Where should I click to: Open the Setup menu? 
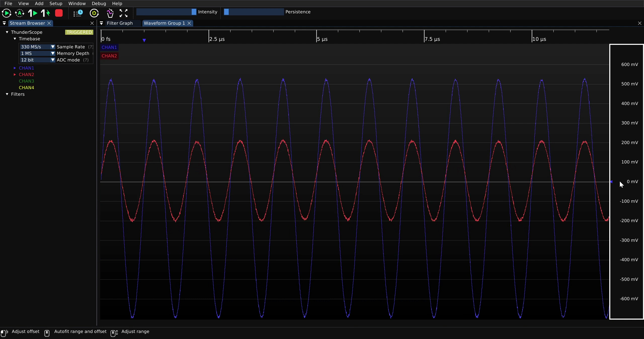[x=56, y=4]
